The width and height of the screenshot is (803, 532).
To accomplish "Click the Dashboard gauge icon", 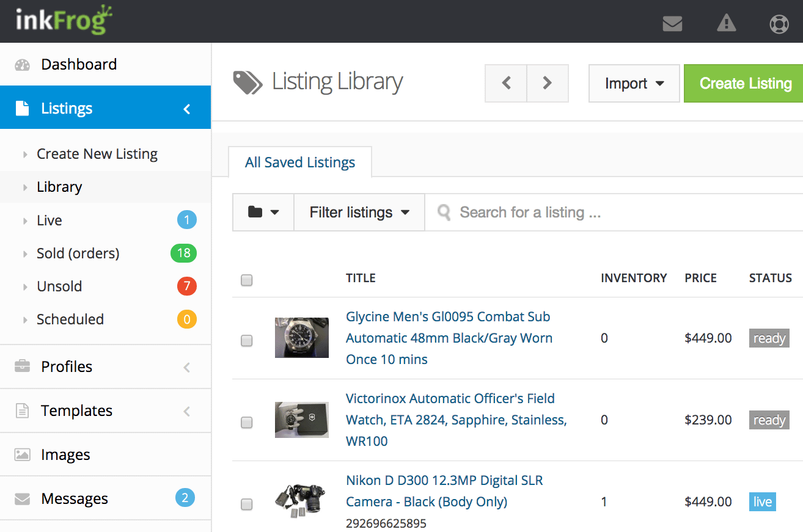I will tap(22, 65).
